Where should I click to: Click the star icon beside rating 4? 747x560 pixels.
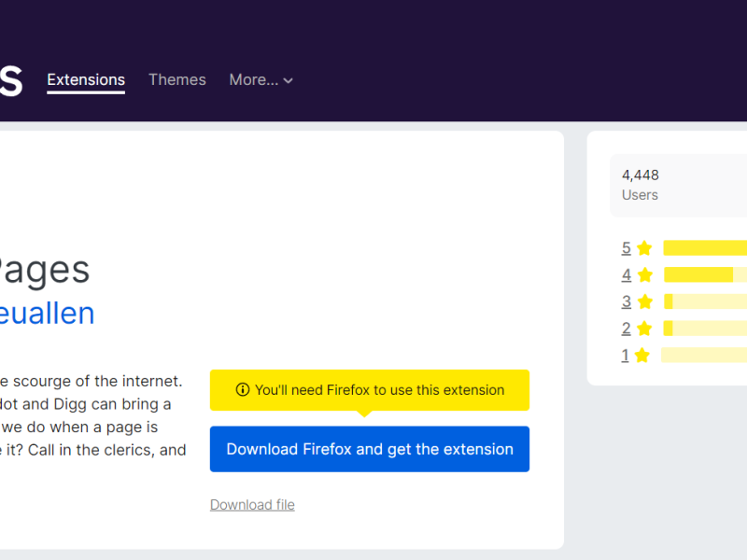pyautogui.click(x=644, y=274)
